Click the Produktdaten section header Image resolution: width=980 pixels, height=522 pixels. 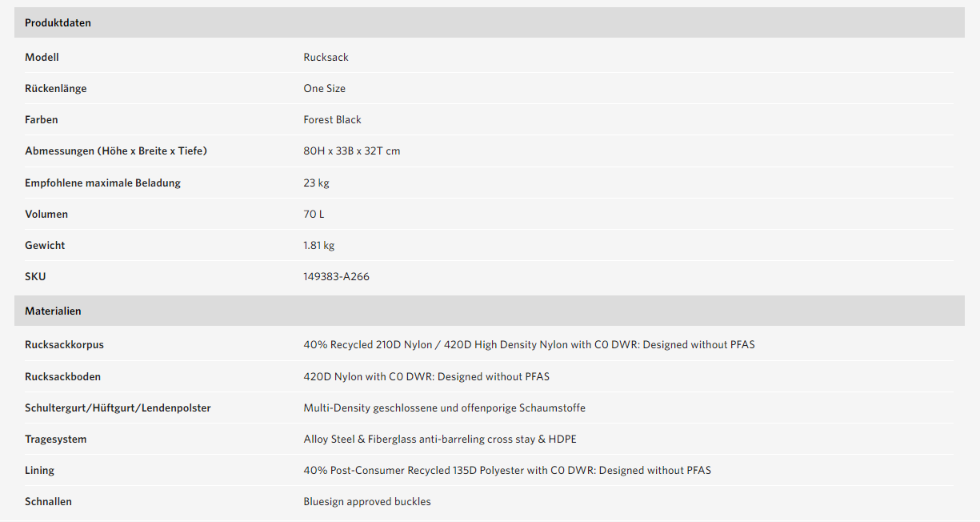pos(490,22)
